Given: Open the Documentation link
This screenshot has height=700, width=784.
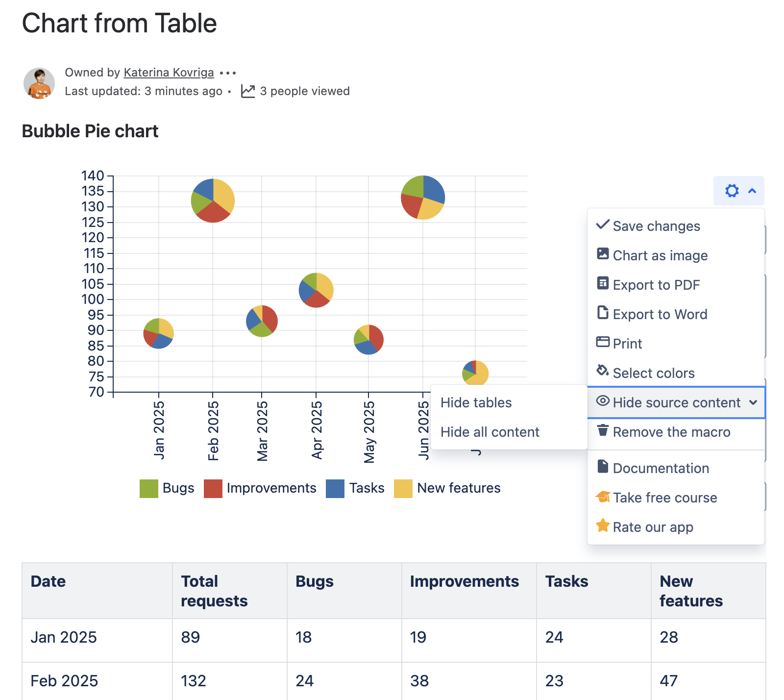Looking at the screenshot, I should [x=661, y=468].
